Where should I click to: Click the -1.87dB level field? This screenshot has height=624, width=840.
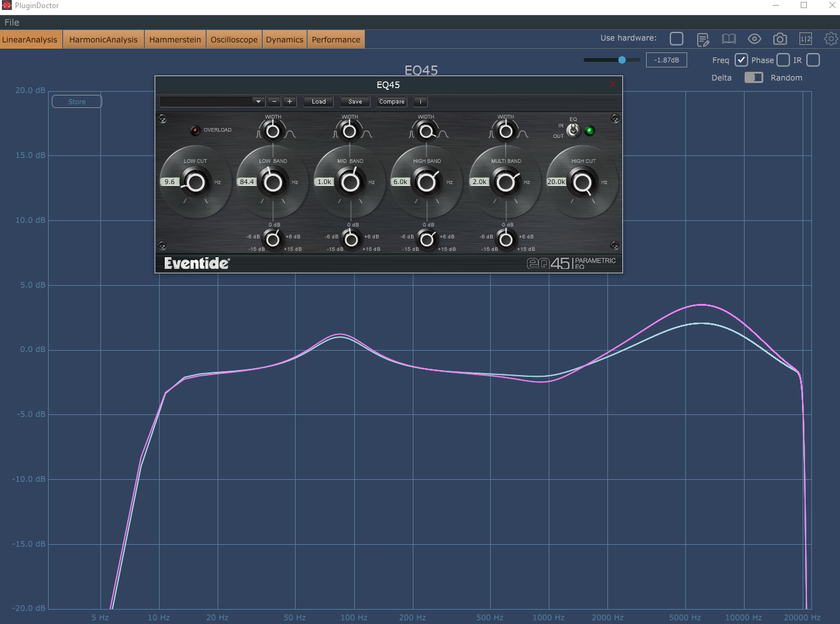(x=667, y=60)
